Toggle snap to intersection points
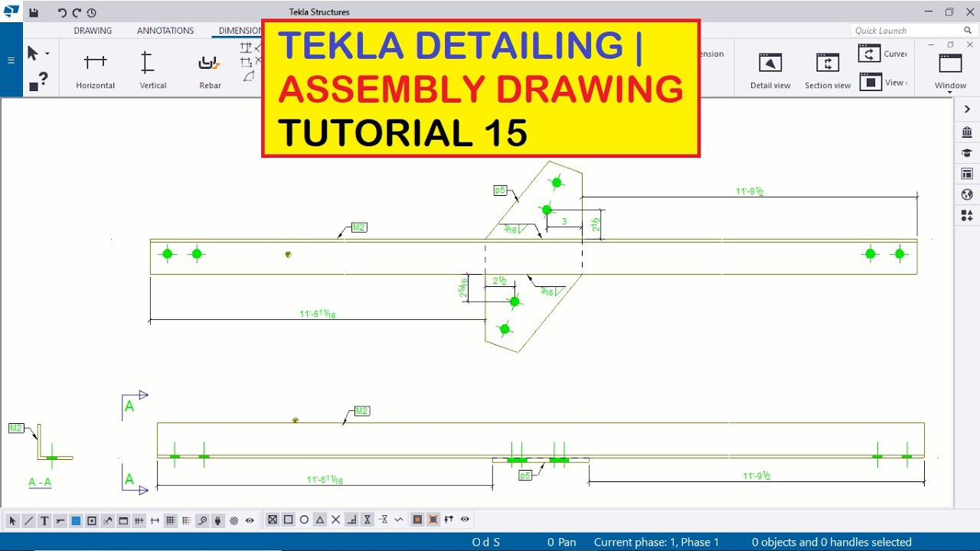 pos(336,520)
